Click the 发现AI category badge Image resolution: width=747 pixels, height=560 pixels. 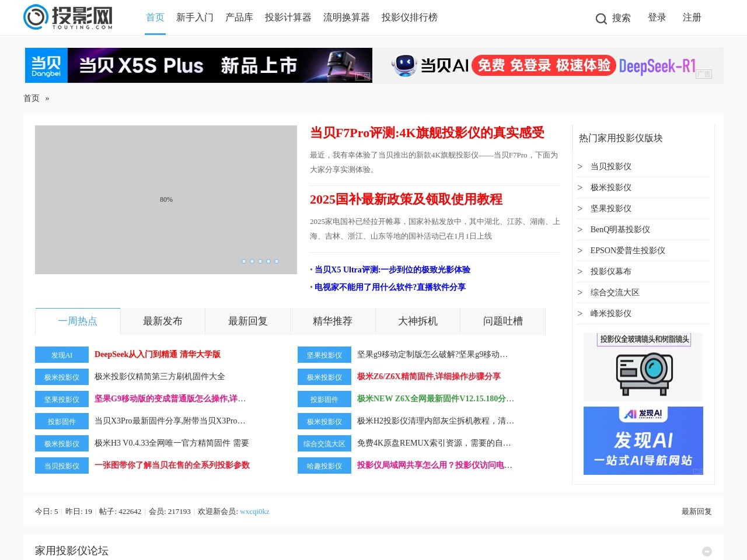coord(61,355)
